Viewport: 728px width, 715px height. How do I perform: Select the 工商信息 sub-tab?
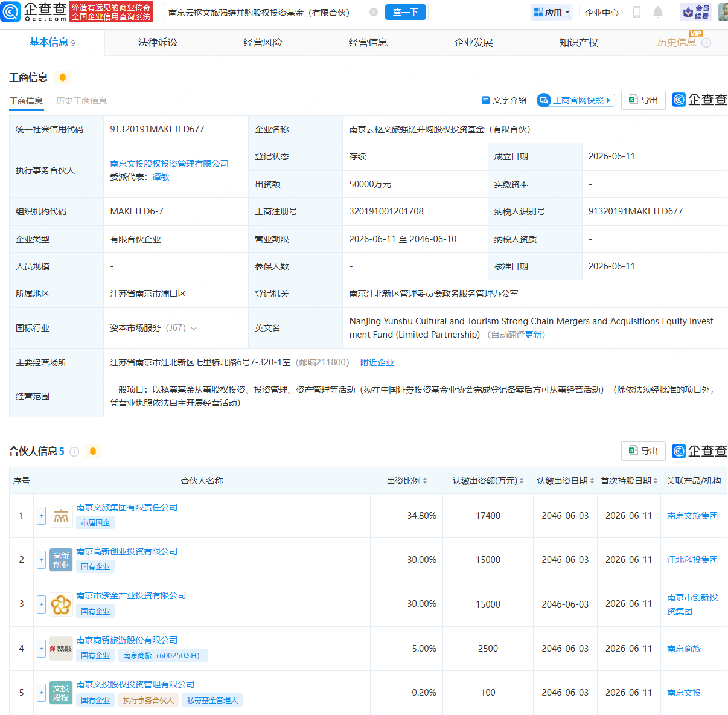26,101
